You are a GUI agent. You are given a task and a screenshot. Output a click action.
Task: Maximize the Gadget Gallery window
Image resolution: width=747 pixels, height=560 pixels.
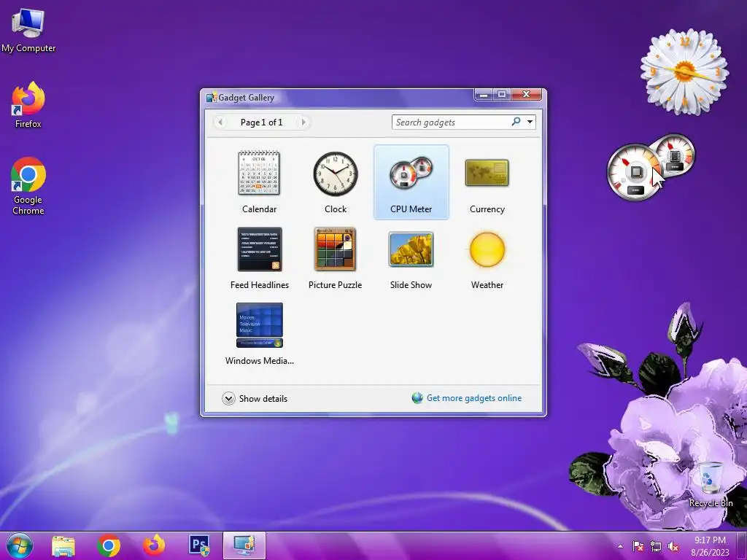502,95
